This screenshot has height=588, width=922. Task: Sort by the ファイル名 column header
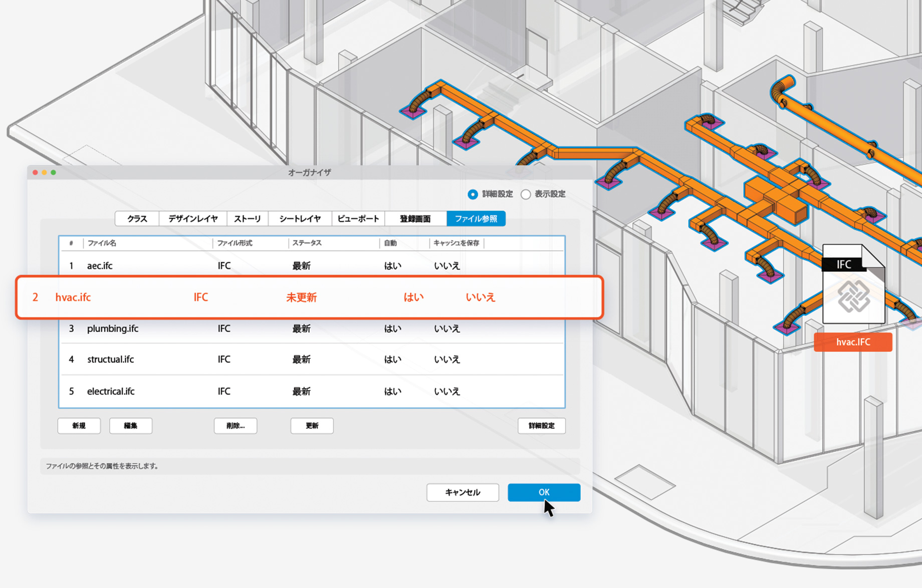coord(148,243)
